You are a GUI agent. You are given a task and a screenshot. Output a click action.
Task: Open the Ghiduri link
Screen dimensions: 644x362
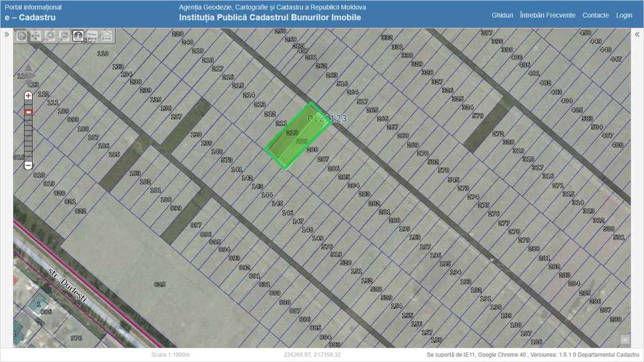tap(502, 15)
